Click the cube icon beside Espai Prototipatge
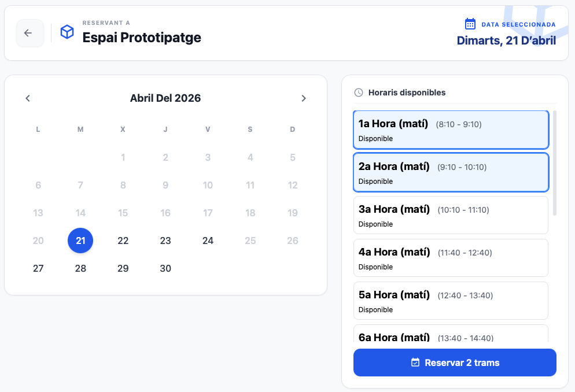The image size is (575, 392). [x=67, y=32]
